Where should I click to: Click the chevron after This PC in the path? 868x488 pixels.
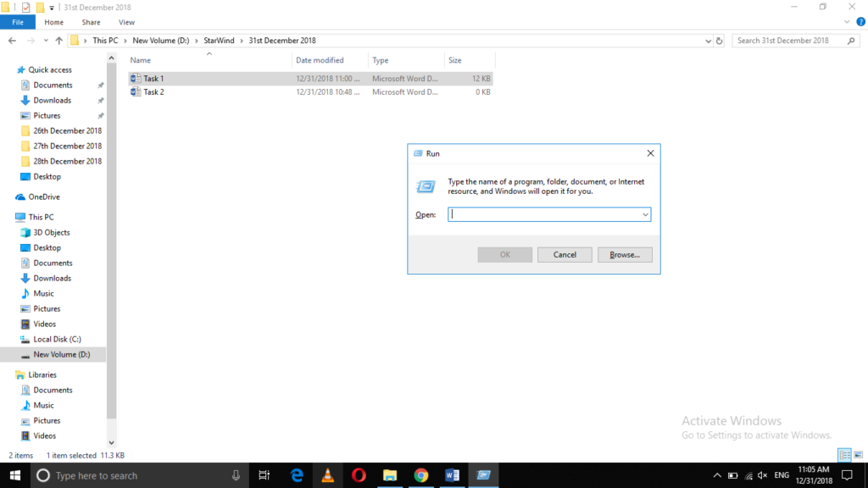pyautogui.click(x=125, y=41)
